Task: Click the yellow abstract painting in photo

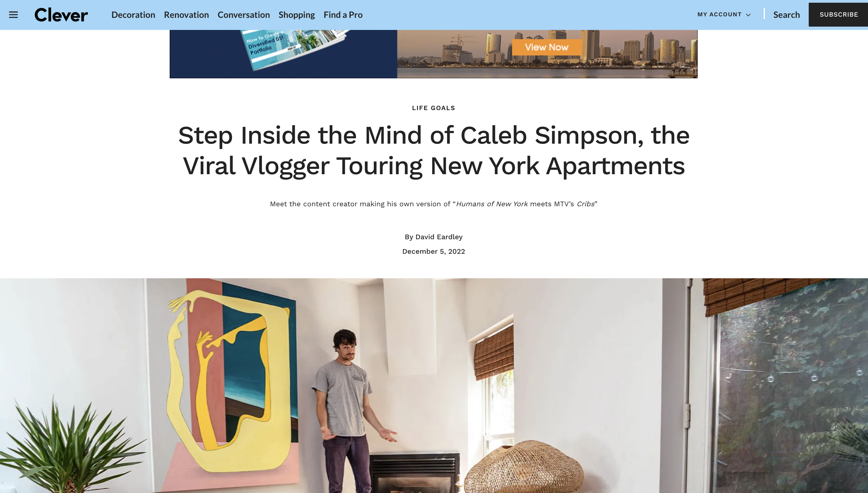Action: click(230, 379)
